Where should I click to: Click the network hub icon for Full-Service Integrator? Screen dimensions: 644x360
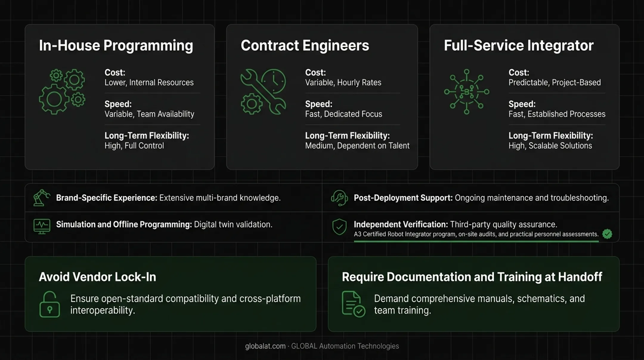pos(467,92)
